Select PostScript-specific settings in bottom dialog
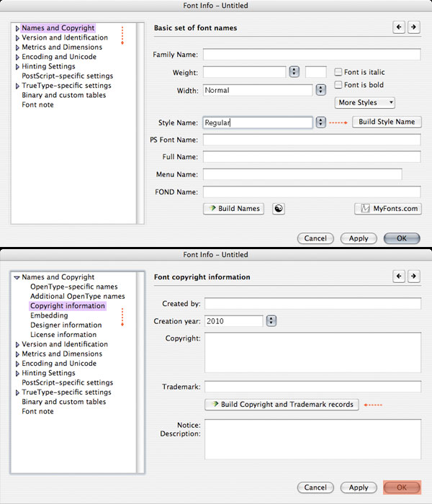 (x=68, y=382)
